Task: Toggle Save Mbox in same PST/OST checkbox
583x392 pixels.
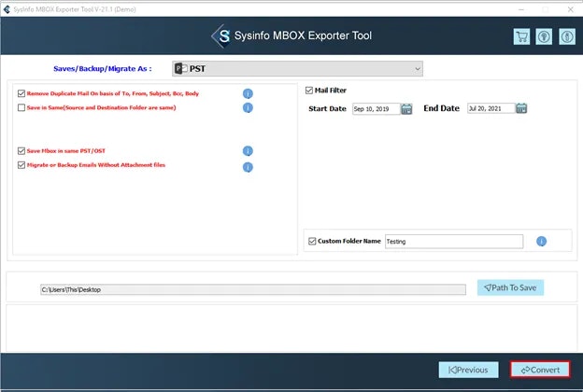Action: [21, 150]
